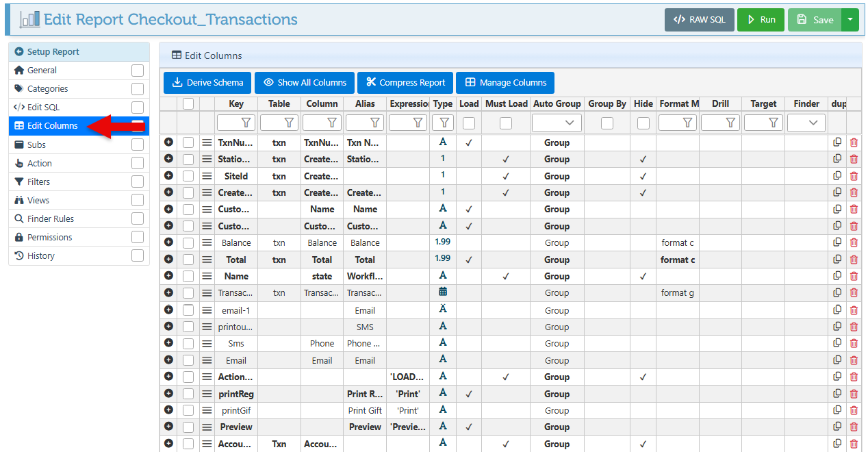
Task: Tick the row checkbox for the Balance row
Action: 188,242
